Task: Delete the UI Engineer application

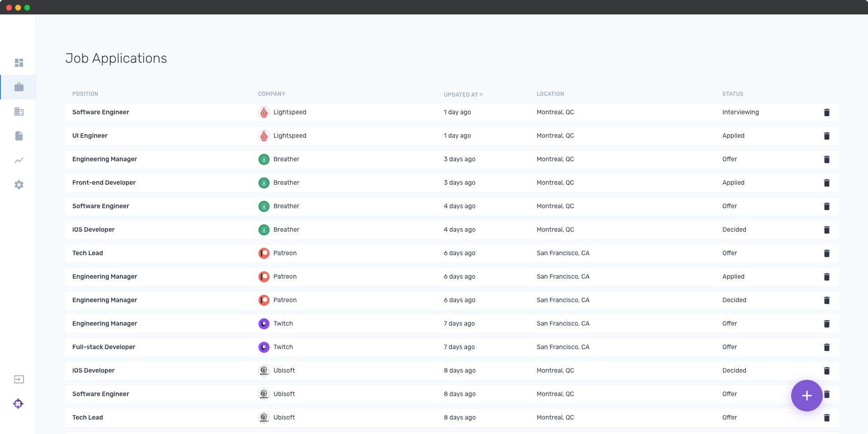Action: pos(826,136)
